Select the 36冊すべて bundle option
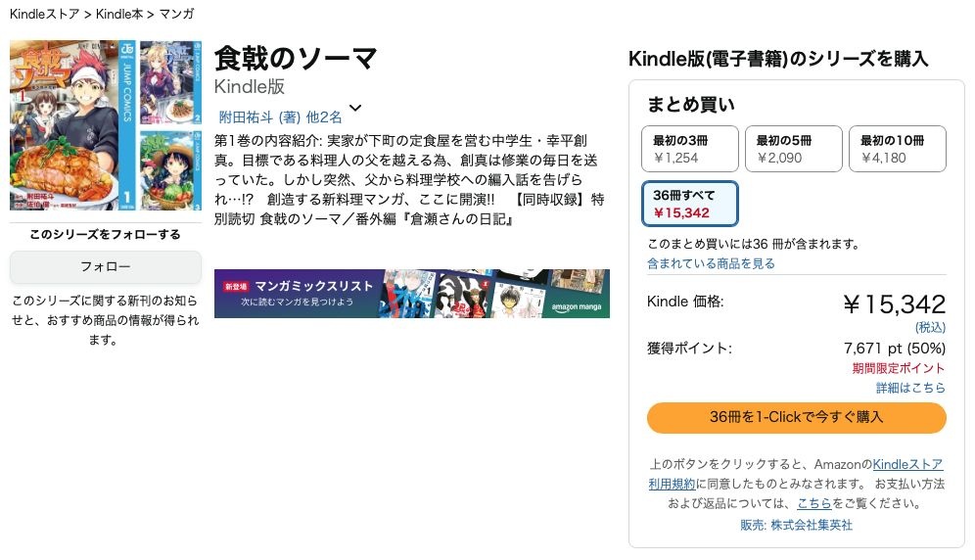 click(689, 204)
